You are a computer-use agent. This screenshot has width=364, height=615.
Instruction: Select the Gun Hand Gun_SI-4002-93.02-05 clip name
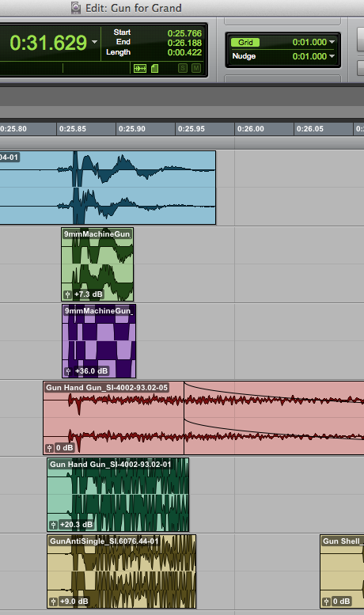[x=107, y=388]
